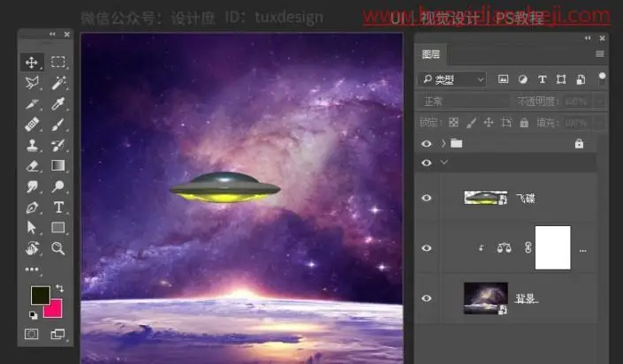This screenshot has height=364, width=623.
Task: Select the Eyedropper tool
Action: pos(58,104)
